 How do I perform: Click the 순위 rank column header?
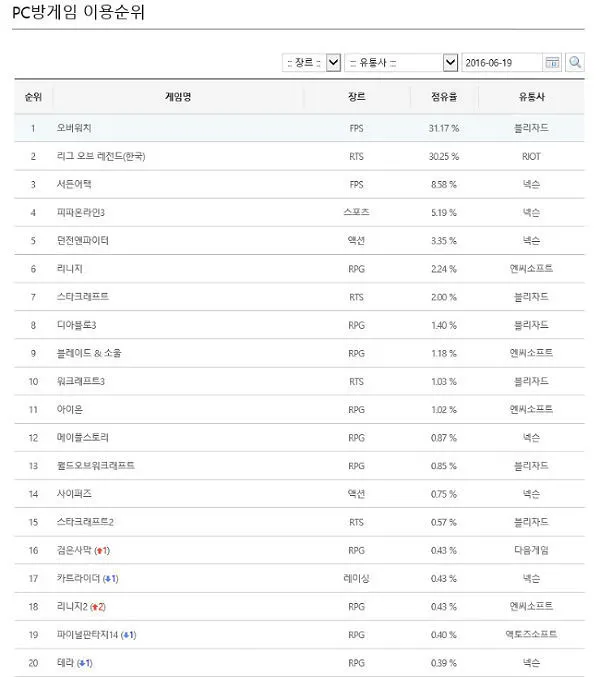coord(33,97)
